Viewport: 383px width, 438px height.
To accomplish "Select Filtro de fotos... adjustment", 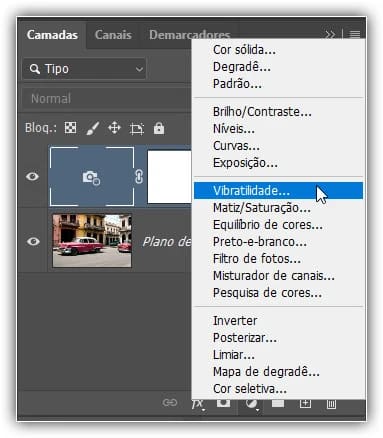I will 257,259.
